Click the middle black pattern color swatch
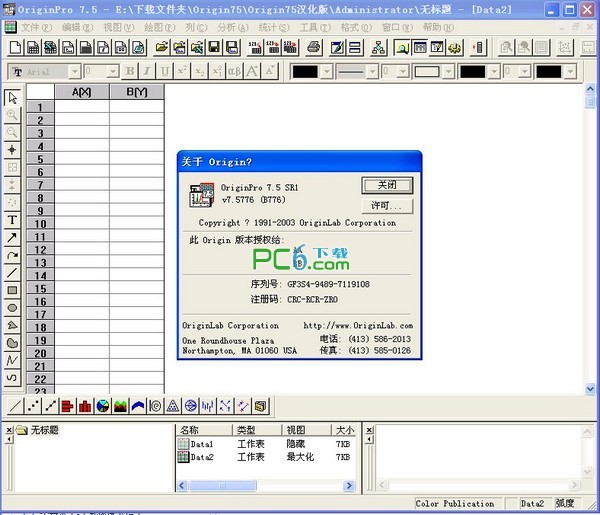The height and width of the screenshot is (515, 600). [473, 72]
